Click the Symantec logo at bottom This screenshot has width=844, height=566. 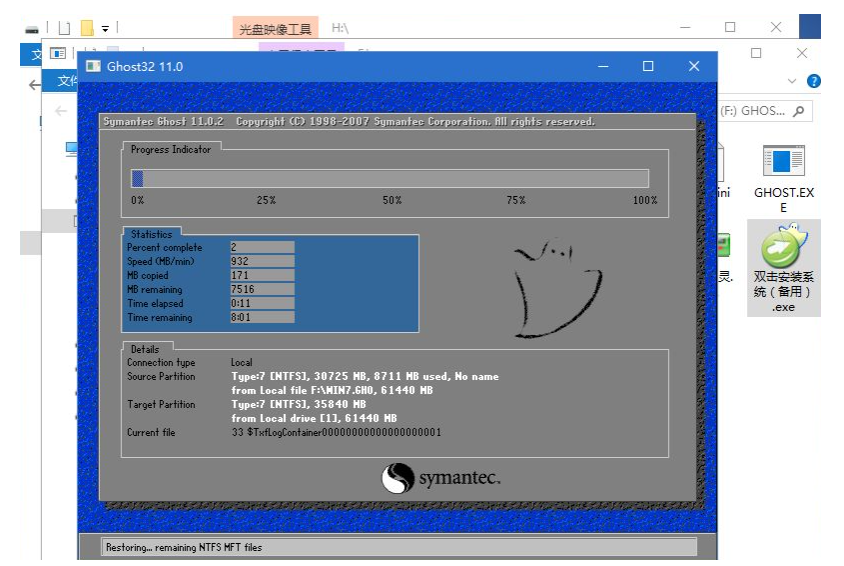point(440,478)
